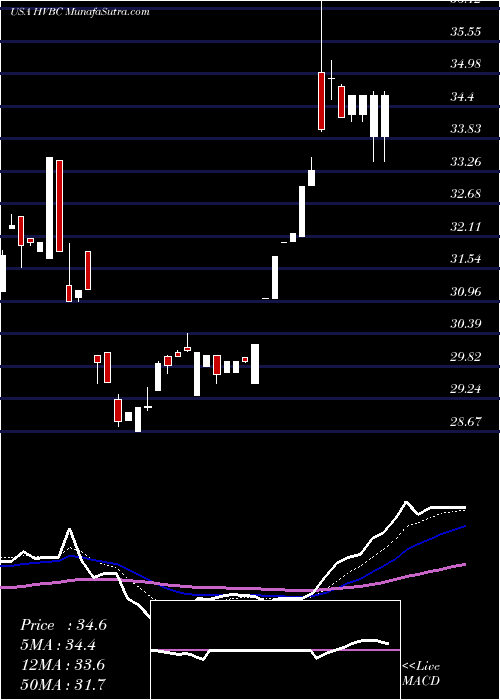The width and height of the screenshot is (500, 700).
Task: Click the 30.96 price axis label
Action: 466,292
